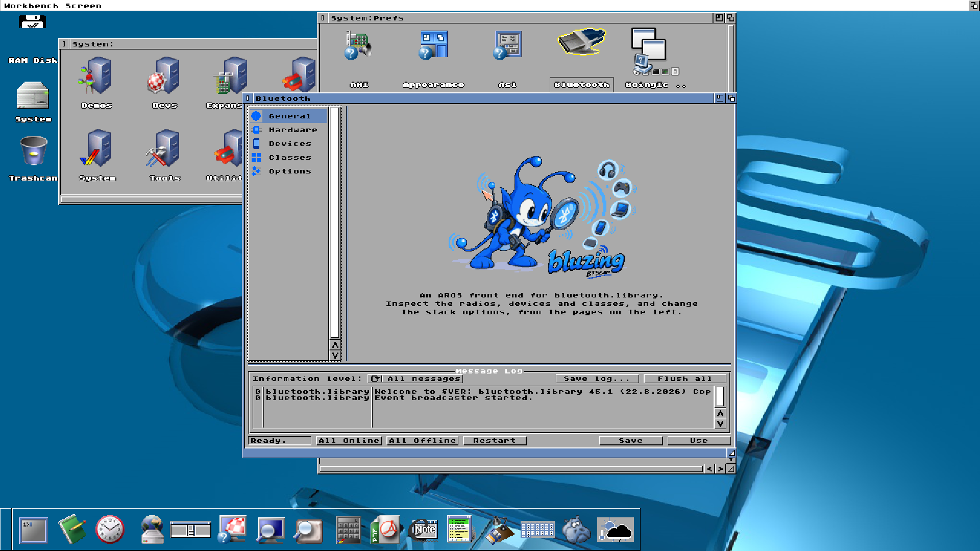Open the AHI audio preferences icon
980x551 pixels.
(359, 46)
